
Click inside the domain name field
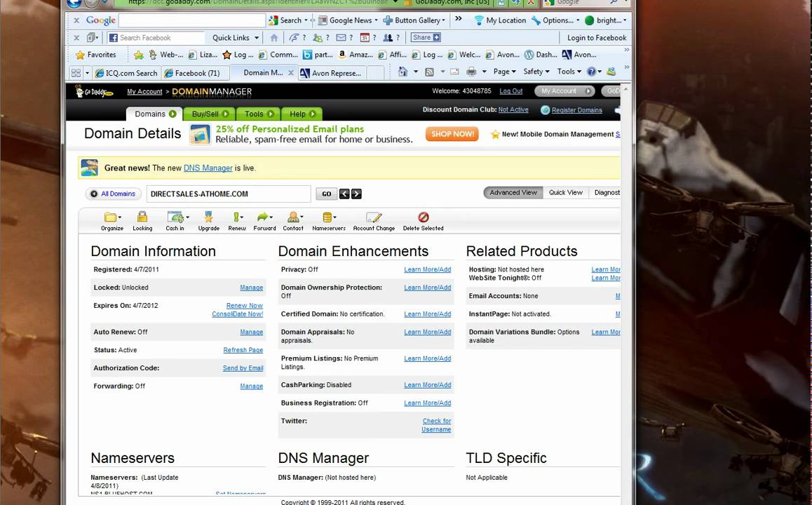coord(229,194)
